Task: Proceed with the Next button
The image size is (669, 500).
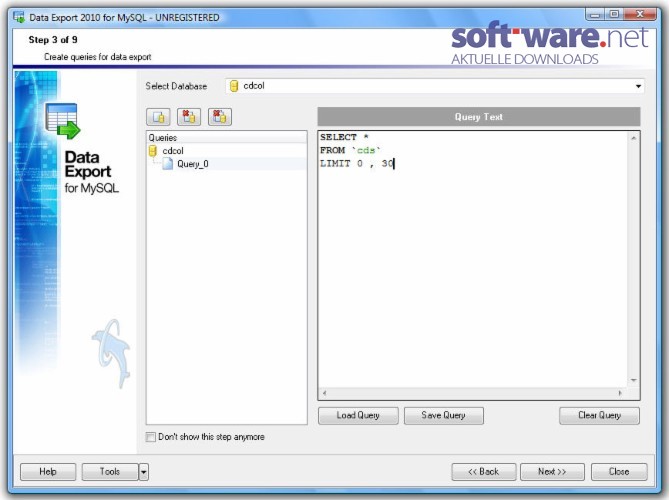Action: (552, 472)
